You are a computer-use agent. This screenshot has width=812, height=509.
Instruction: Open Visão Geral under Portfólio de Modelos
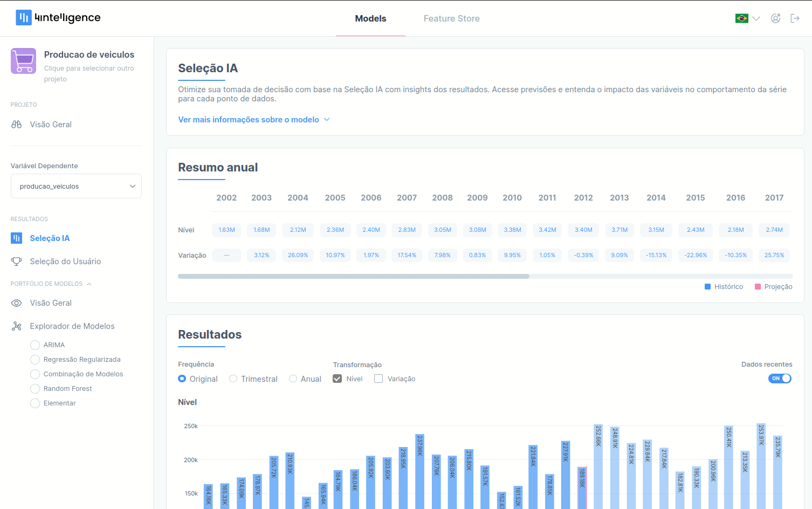click(51, 303)
